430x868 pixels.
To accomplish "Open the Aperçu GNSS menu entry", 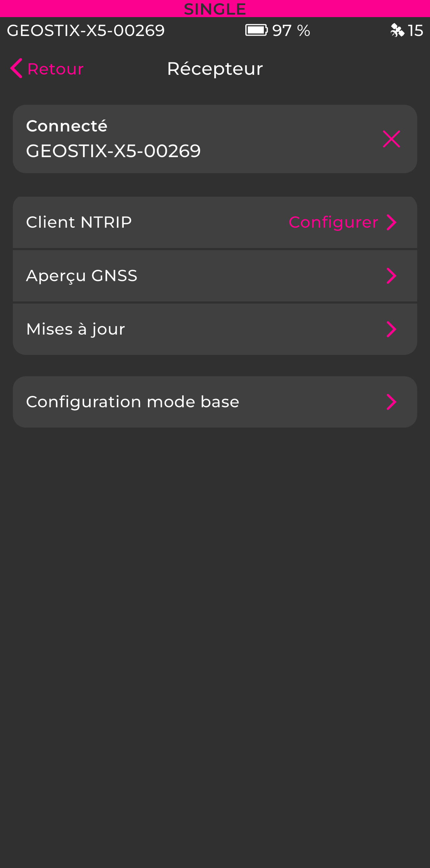I will pos(82,276).
